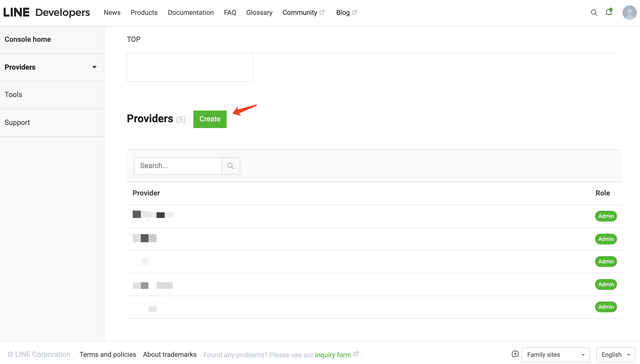Click the Admin badge in third provider row
This screenshot has height=364, width=640.
pyautogui.click(x=606, y=261)
